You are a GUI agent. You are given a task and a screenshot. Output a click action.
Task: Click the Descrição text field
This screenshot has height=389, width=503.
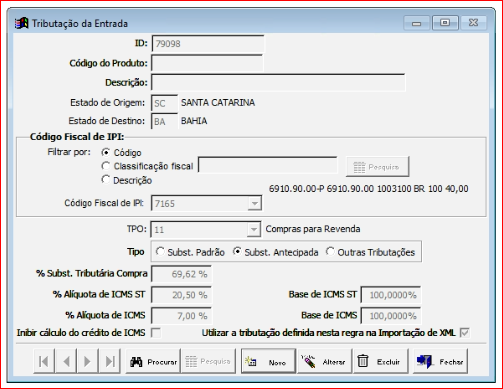[x=278, y=83]
